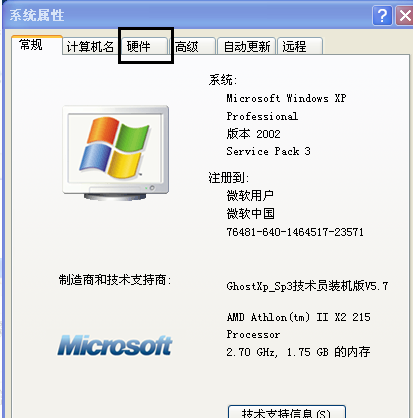Open the title bar help question-mark button
The height and width of the screenshot is (418, 413).
382,15
